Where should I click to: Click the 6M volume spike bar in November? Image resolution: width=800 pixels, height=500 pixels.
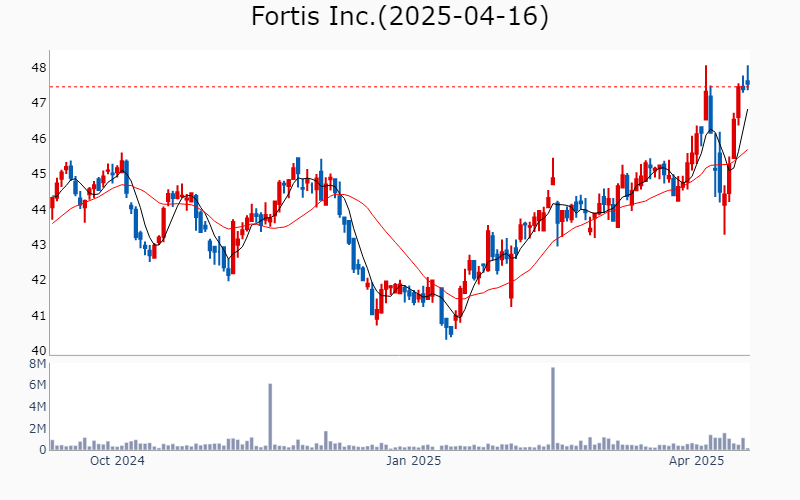[x=270, y=417]
